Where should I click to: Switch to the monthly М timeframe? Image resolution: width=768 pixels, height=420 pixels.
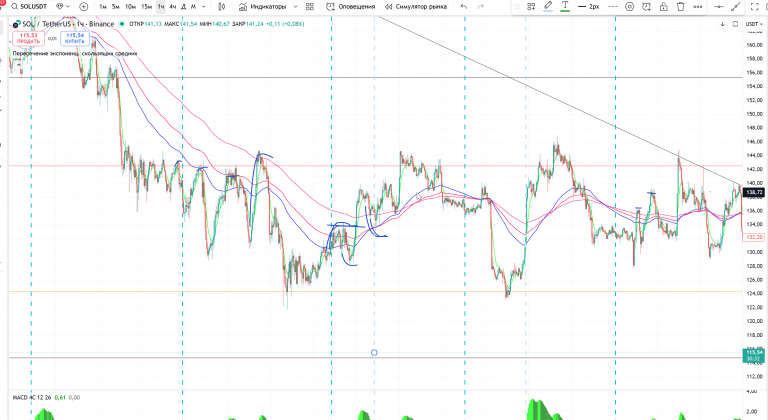193,6
